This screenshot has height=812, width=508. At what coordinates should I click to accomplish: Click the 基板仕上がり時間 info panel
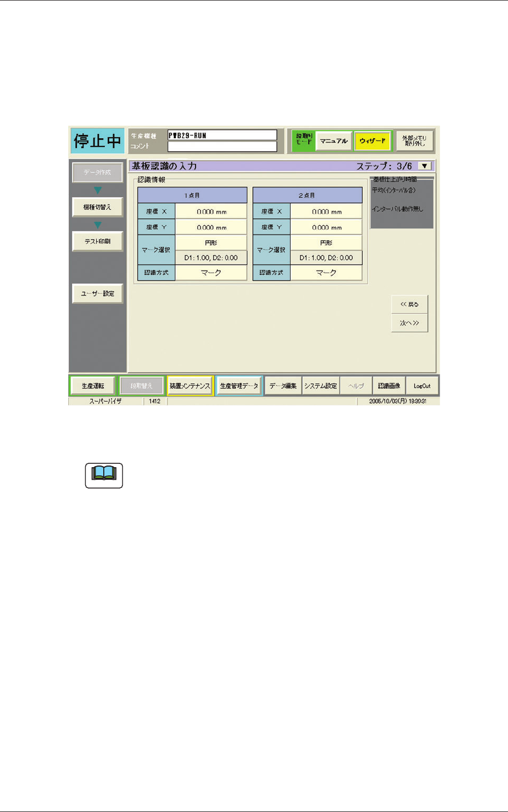[402, 202]
